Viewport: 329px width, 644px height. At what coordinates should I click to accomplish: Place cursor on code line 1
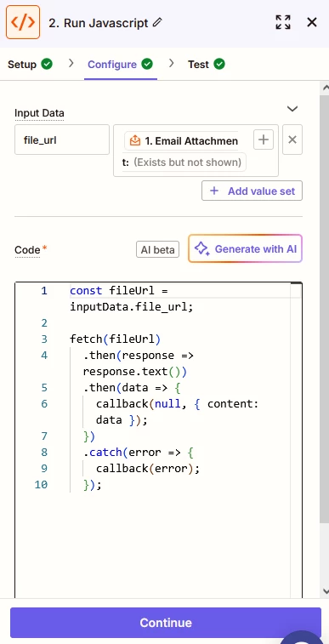tap(119, 291)
